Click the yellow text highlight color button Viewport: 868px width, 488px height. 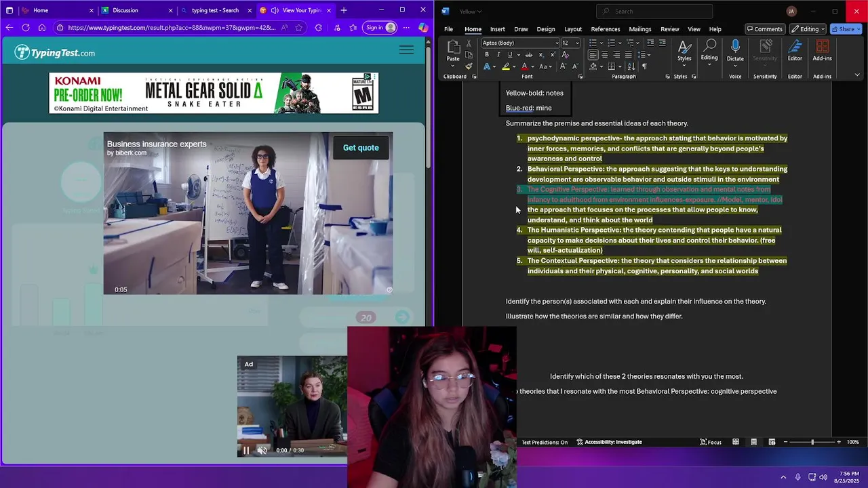505,66
